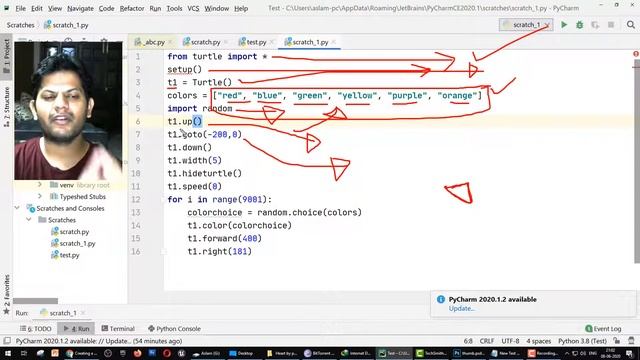Open the Help menu
Image resolution: width=640 pixels, height=360 pixels.
click(241, 8)
